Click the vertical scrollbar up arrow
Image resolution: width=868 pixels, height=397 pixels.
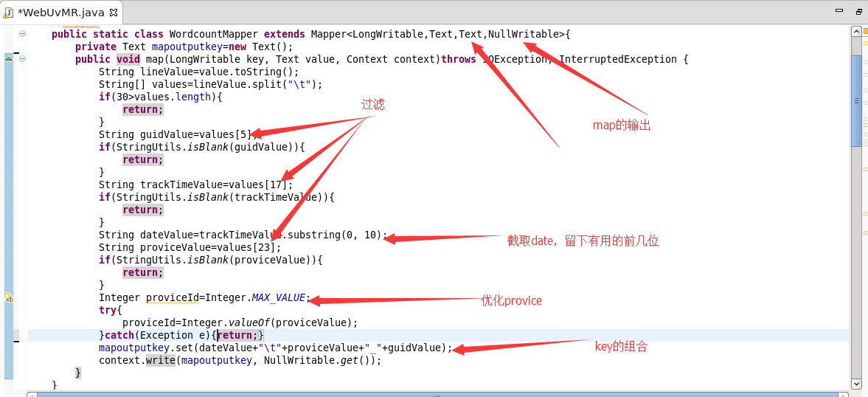858,31
